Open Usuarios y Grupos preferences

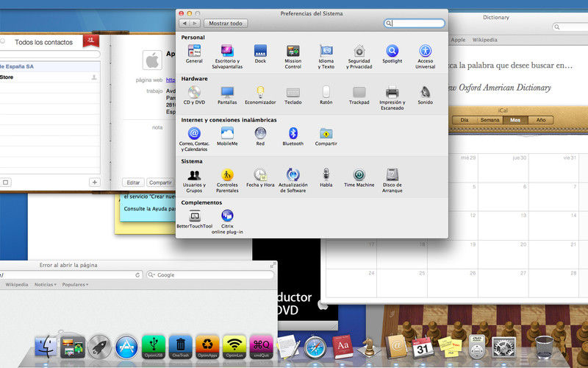tap(194, 180)
